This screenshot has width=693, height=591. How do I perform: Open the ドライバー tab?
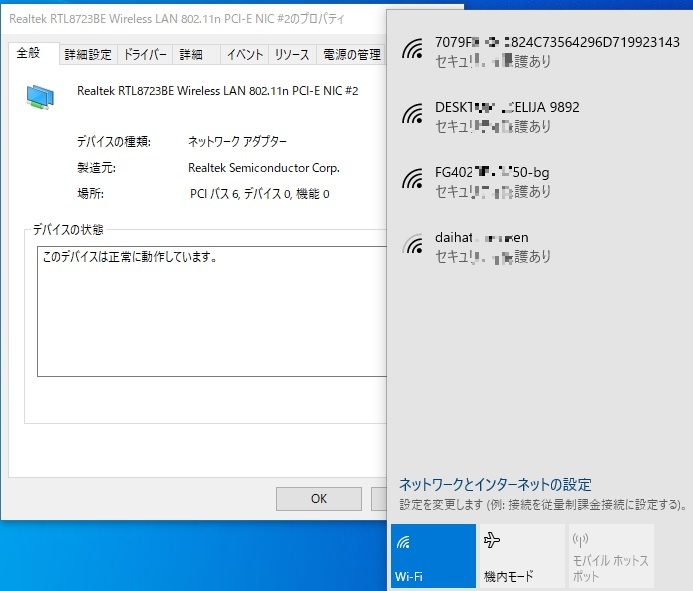click(x=145, y=55)
